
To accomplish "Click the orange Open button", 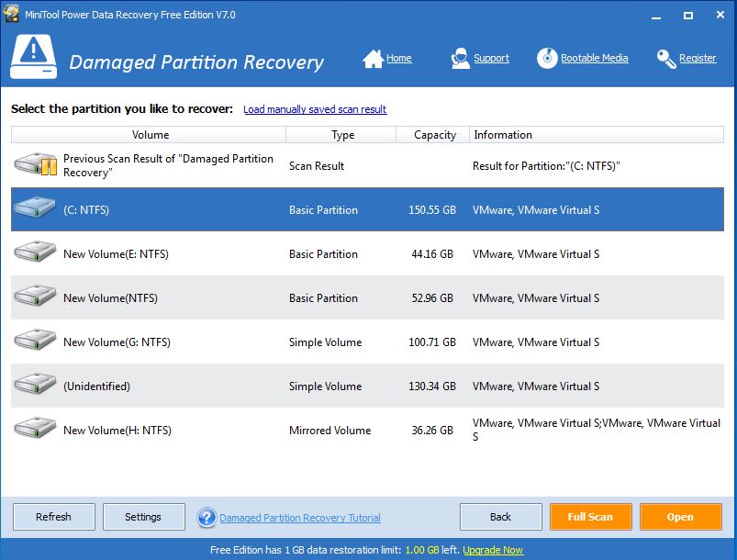I will click(680, 517).
